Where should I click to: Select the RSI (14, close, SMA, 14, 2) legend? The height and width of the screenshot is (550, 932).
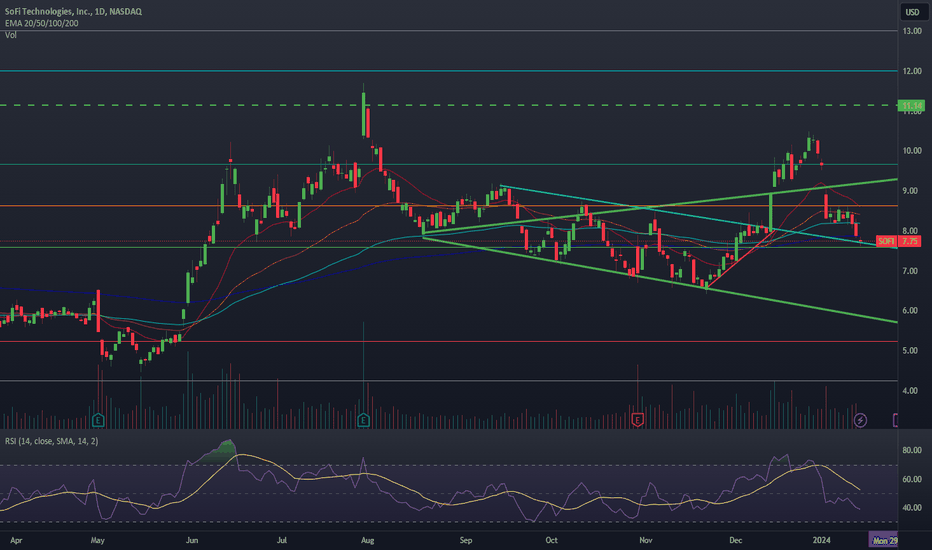pos(52,441)
